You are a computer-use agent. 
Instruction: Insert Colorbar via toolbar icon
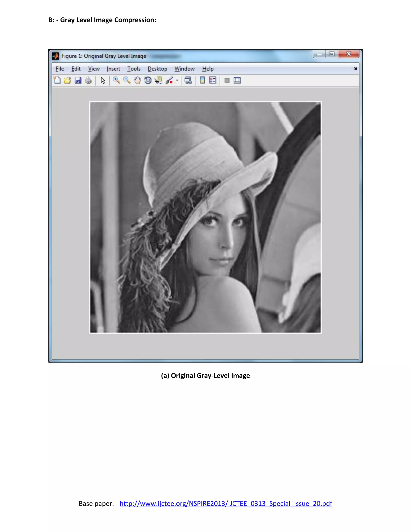[202, 80]
